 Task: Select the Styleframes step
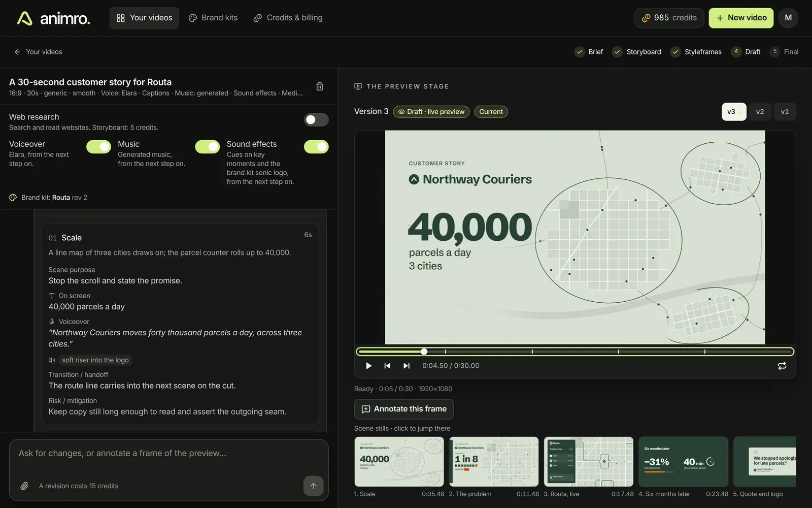pyautogui.click(x=696, y=52)
